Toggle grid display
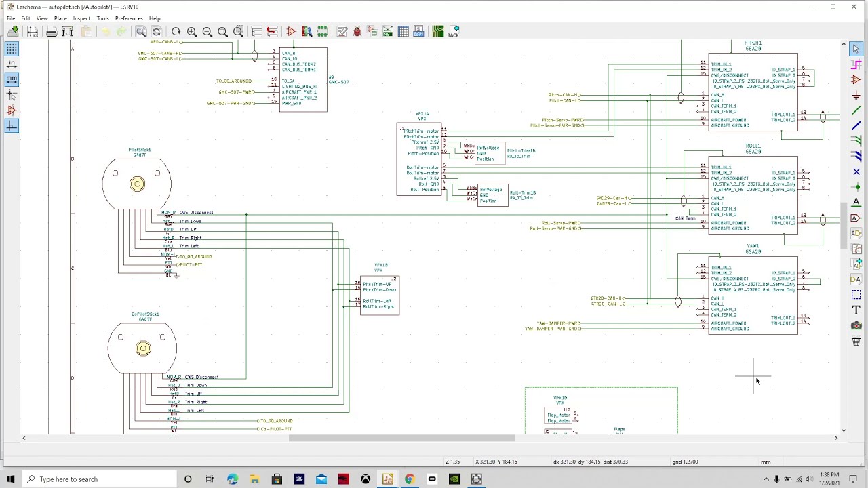The image size is (868, 488). point(12,48)
